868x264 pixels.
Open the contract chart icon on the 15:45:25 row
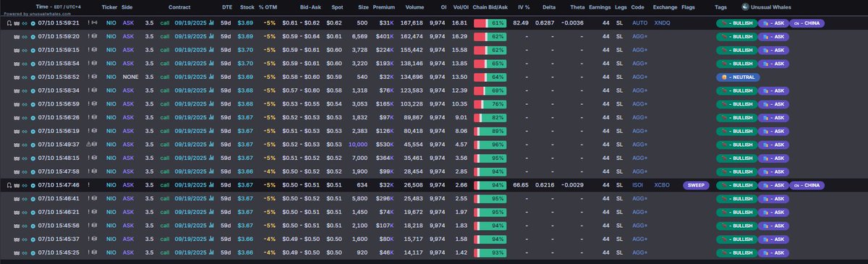click(x=211, y=252)
